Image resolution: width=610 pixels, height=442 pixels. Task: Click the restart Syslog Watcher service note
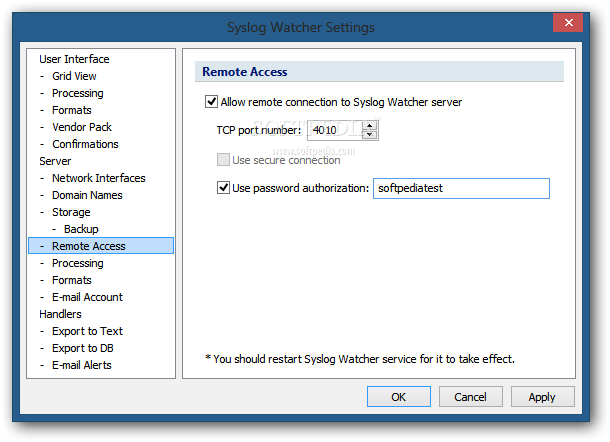[360, 359]
